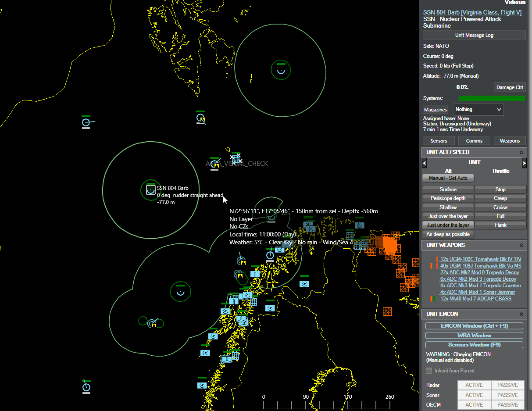Select the southernmost blue radar site icon on the coast
This screenshot has height=411, width=532.
(x=202, y=386)
